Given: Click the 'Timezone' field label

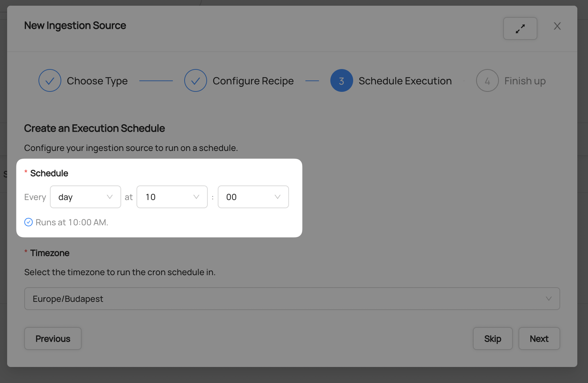Looking at the screenshot, I should point(50,253).
